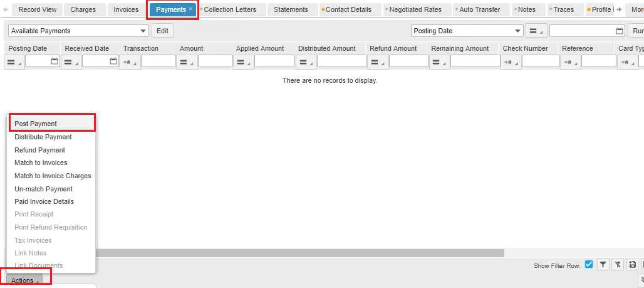Open the Transaction column filter operator
The width and height of the screenshot is (644, 288).
tap(130, 61)
